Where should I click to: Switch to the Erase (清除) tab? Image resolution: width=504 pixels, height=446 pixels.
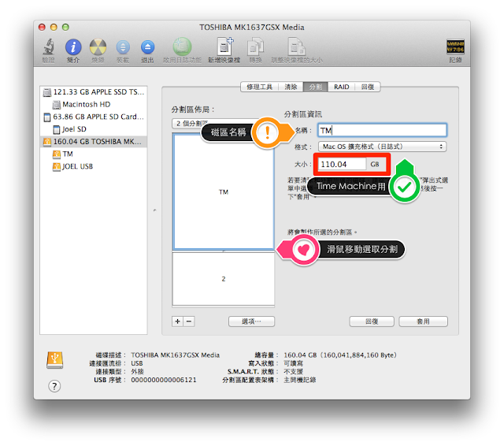pos(291,87)
